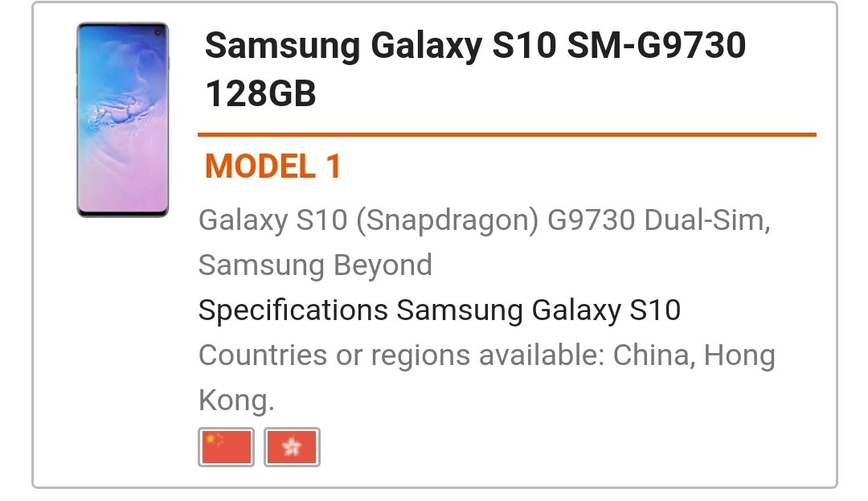Click the punch-hole camera on phone image

pos(158,33)
